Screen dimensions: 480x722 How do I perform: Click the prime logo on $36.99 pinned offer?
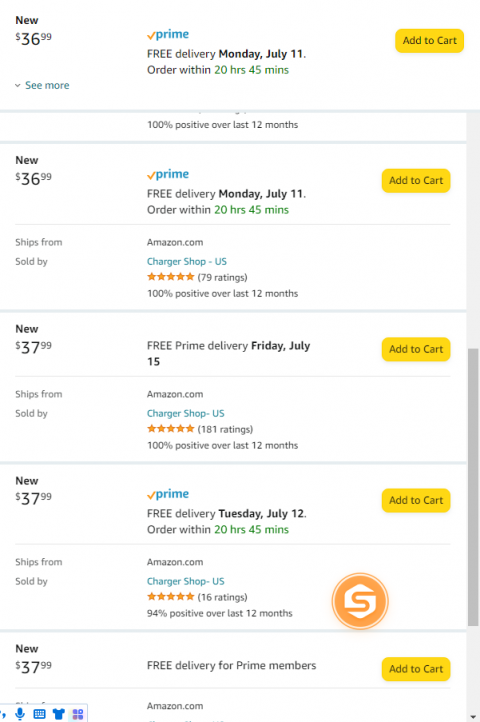[168, 35]
